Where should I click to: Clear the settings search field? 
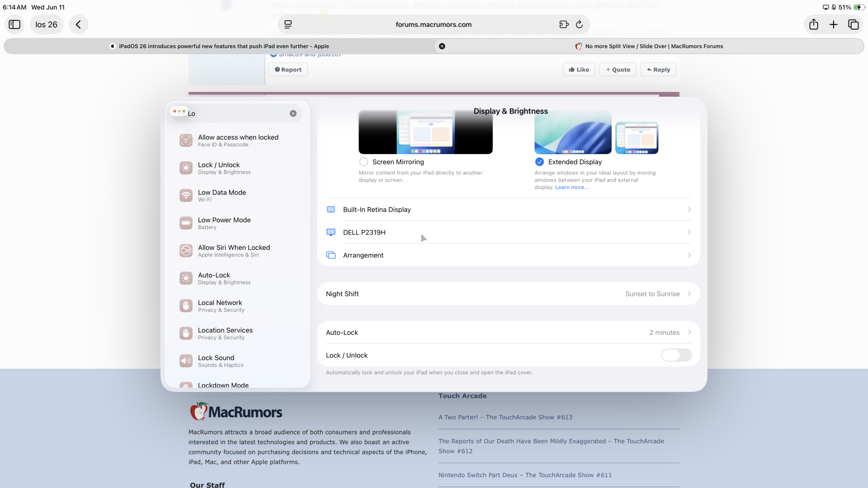point(293,114)
